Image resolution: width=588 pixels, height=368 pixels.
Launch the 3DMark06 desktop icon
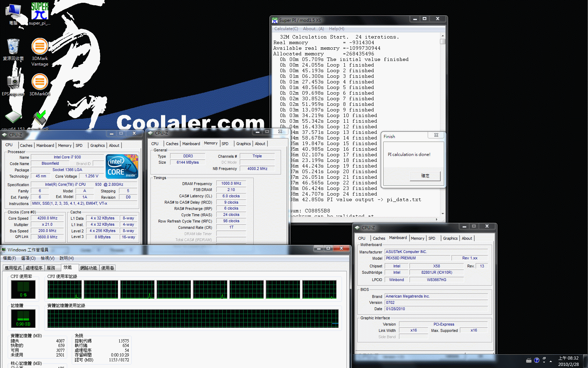click(40, 85)
